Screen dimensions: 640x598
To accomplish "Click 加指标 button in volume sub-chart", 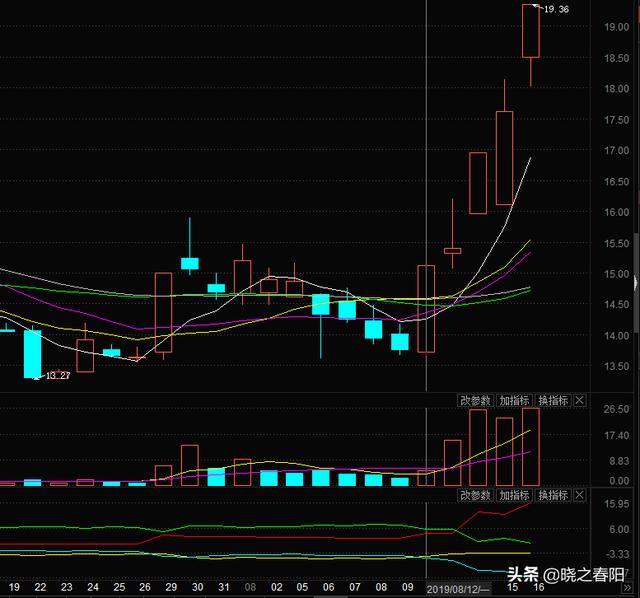I will click(x=514, y=400).
